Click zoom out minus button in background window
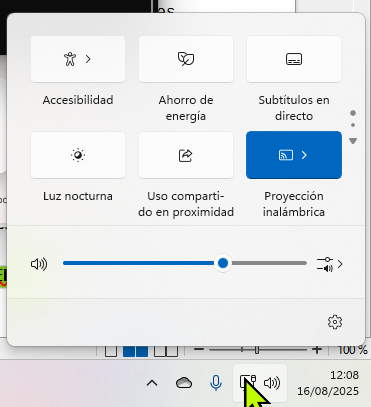This screenshot has width=371, height=407. tap(199, 349)
